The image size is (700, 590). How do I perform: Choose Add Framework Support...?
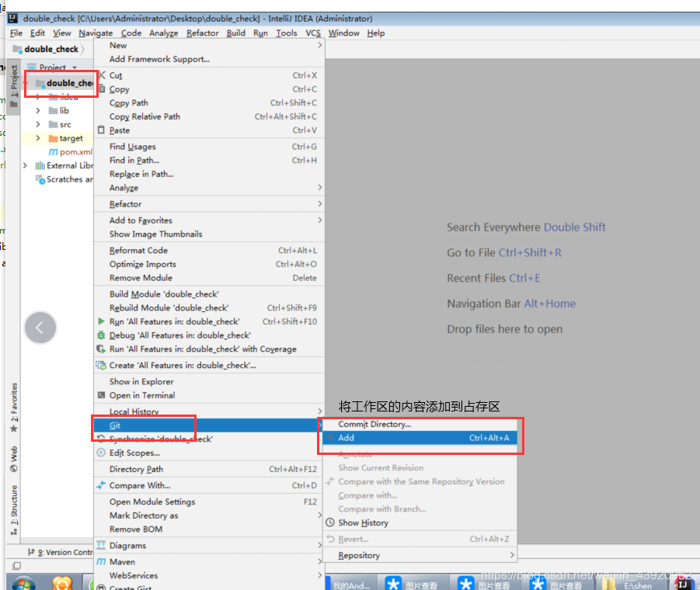[x=209, y=59]
